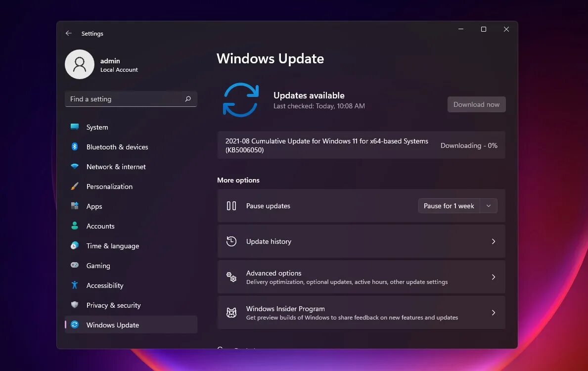This screenshot has width=588, height=371.
Task: Click the Windows Insider cat icon
Action: (231, 313)
